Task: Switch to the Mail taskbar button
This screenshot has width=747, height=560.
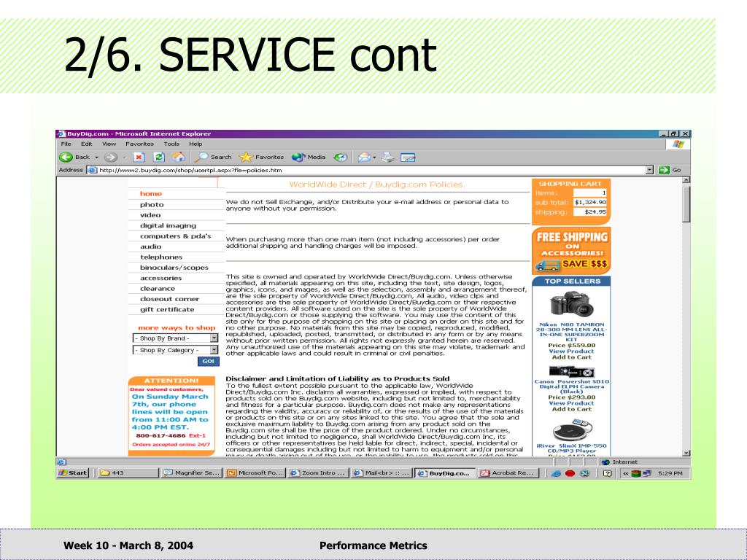Action: (382, 472)
